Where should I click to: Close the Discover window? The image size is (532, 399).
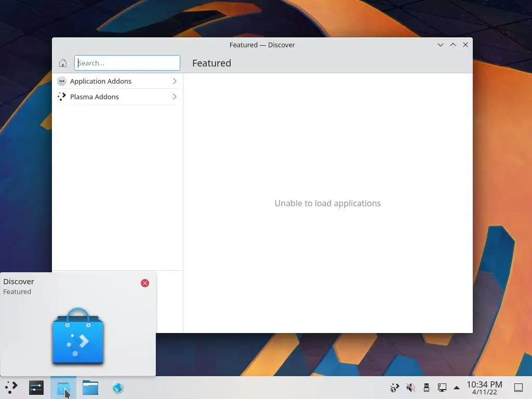point(465,45)
